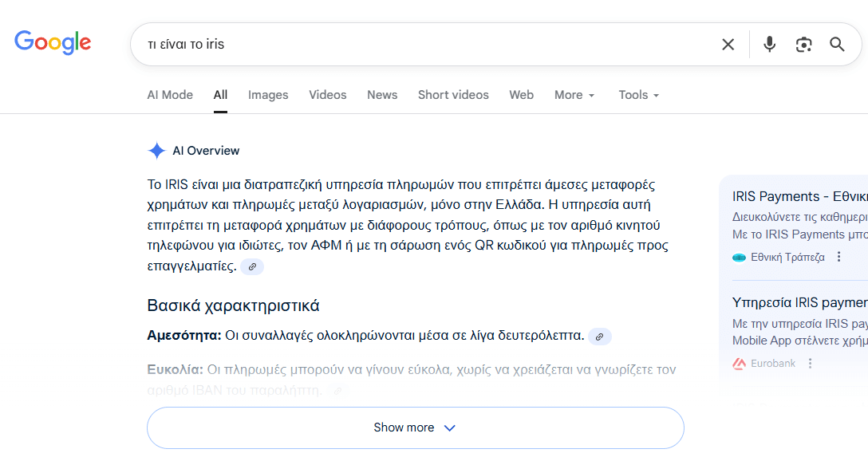Open Search by image camera icon

(x=803, y=45)
